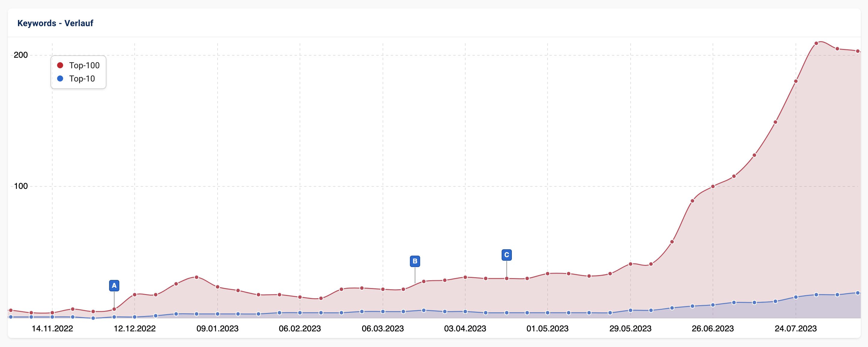868x347 pixels.
Task: Click the 200 y-axis label
Action: coord(20,55)
